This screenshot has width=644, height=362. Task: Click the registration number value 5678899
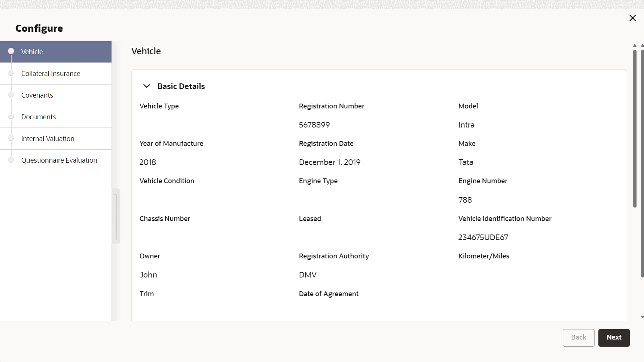point(314,125)
